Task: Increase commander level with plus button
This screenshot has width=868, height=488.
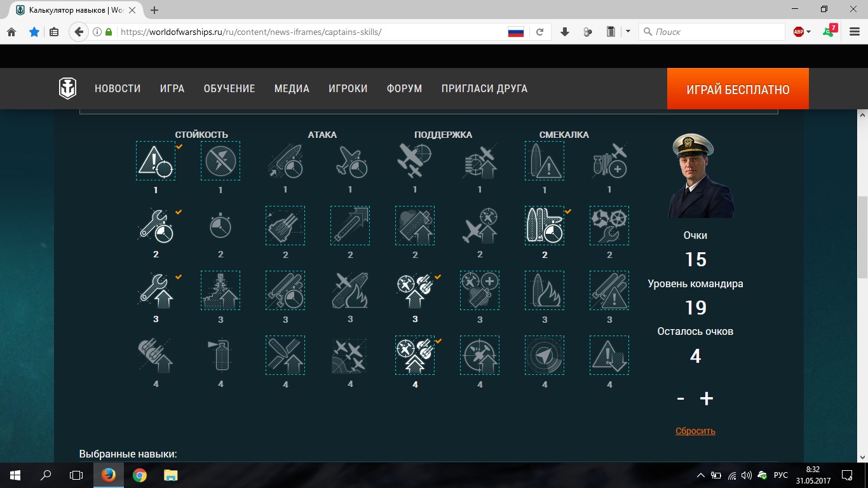Action: (x=707, y=398)
